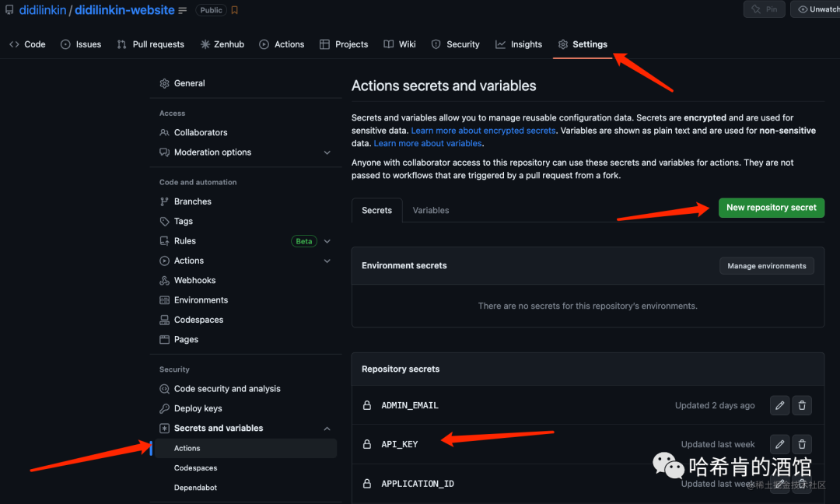Open the Issues tab
The image size is (840, 504).
(x=81, y=44)
